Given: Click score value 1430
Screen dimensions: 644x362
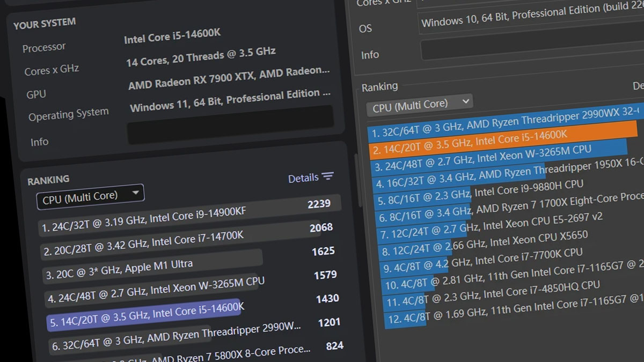Looking at the screenshot, I should [327, 298].
